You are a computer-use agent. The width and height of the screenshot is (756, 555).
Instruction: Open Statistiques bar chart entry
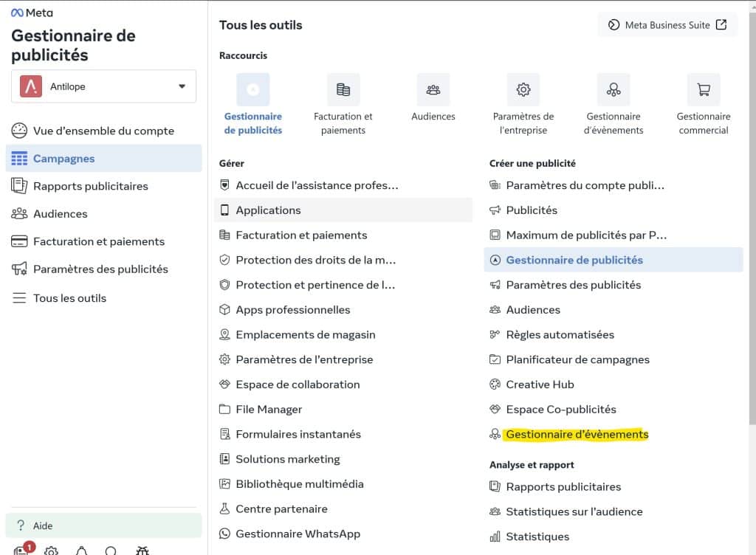click(614, 537)
